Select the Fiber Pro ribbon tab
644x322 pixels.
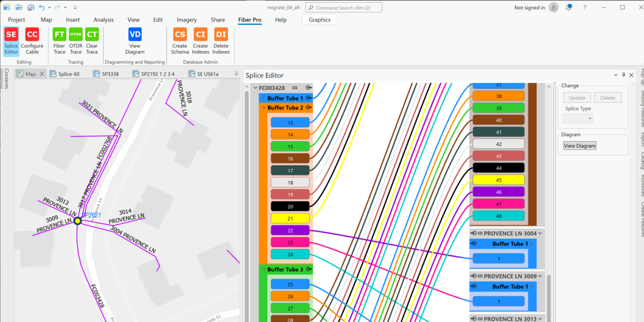(x=250, y=19)
